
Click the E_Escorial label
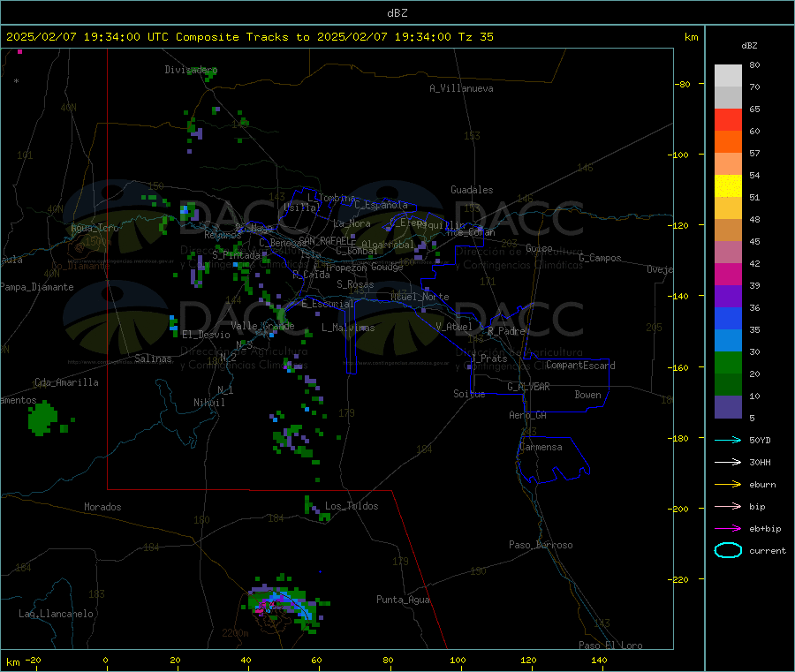click(328, 304)
